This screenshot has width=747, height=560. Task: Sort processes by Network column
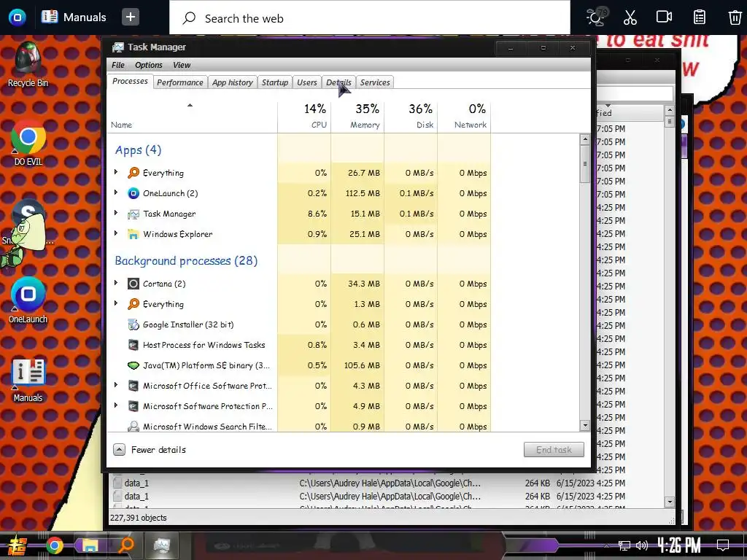[x=465, y=117]
